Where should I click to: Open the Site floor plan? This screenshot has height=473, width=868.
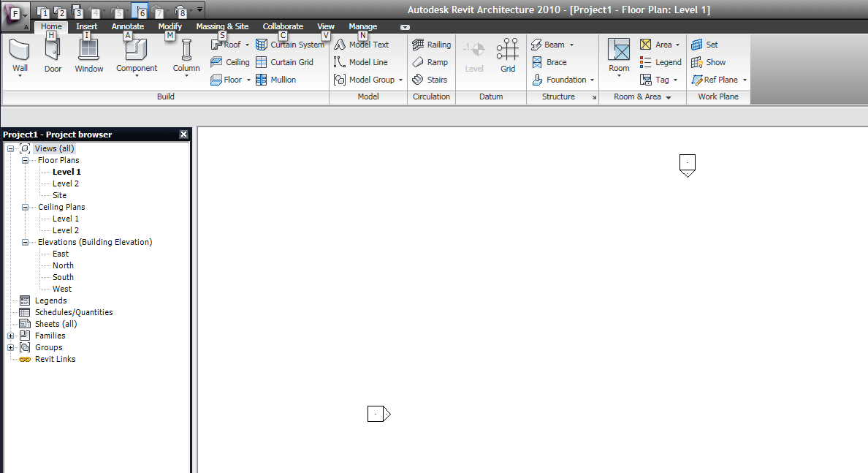point(59,195)
